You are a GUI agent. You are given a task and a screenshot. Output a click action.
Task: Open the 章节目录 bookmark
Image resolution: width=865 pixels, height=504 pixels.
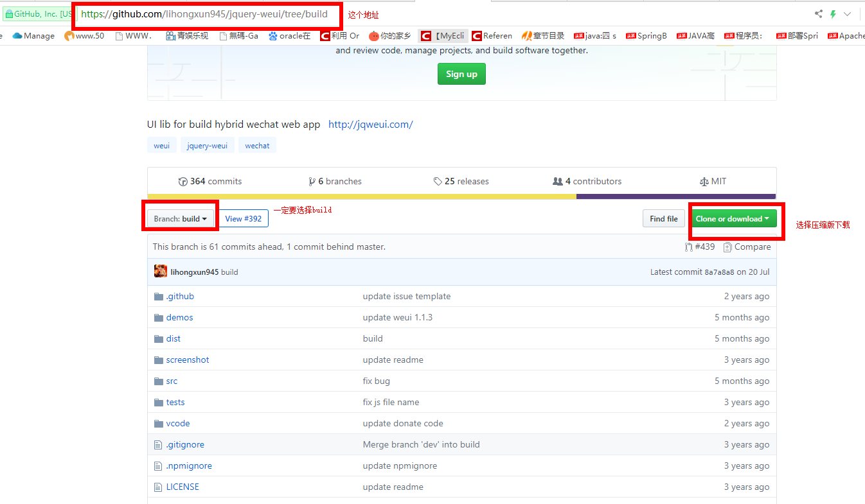543,36
